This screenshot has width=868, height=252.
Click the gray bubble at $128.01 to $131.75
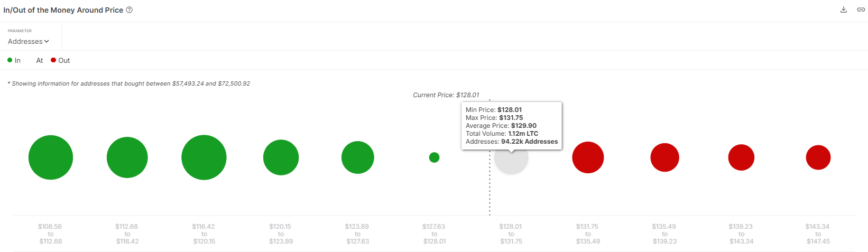(x=511, y=164)
